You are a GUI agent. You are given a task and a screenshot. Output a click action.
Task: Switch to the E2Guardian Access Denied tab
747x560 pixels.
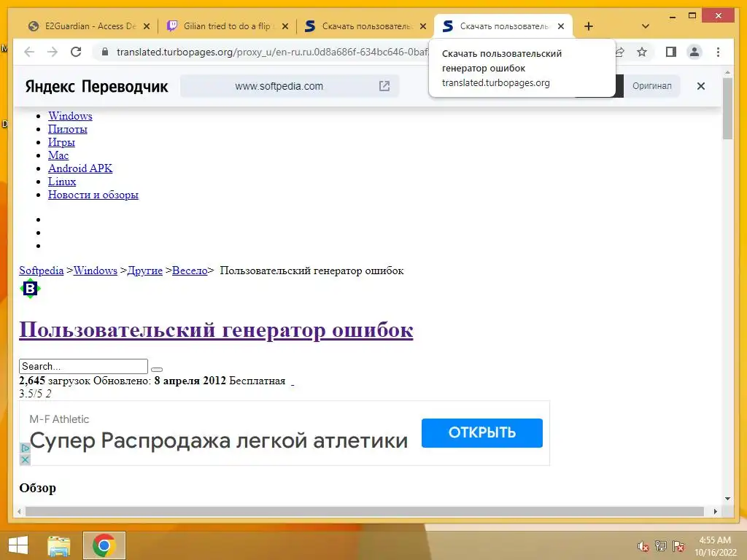tap(88, 26)
